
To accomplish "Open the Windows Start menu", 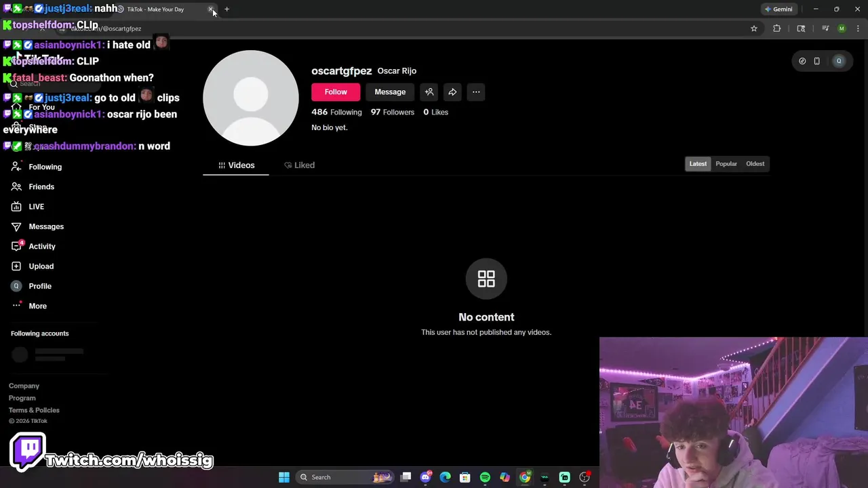I will 284,477.
